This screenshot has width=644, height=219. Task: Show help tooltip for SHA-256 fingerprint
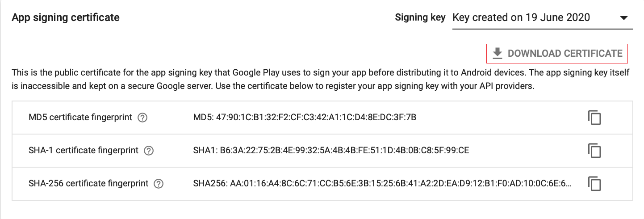click(x=159, y=184)
